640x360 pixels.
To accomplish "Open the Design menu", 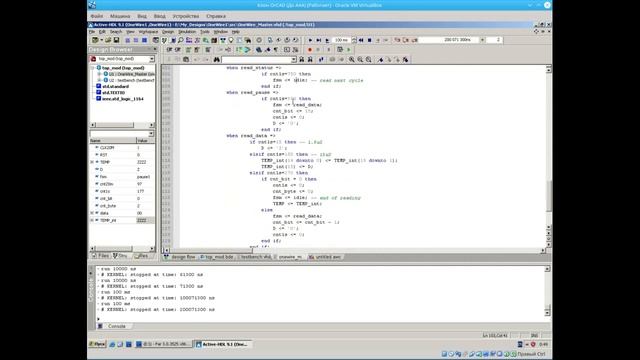I will 168,31.
